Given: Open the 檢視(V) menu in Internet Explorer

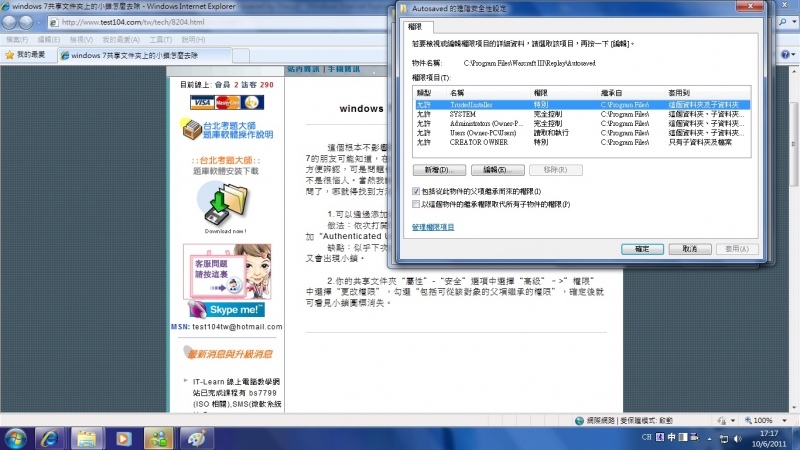Looking at the screenshot, I should (x=81, y=39).
